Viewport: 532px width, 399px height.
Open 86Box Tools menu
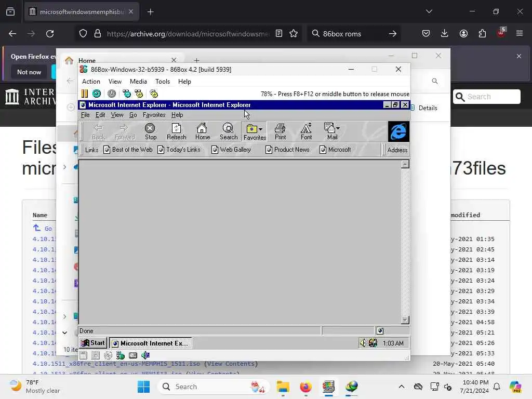[x=163, y=82]
